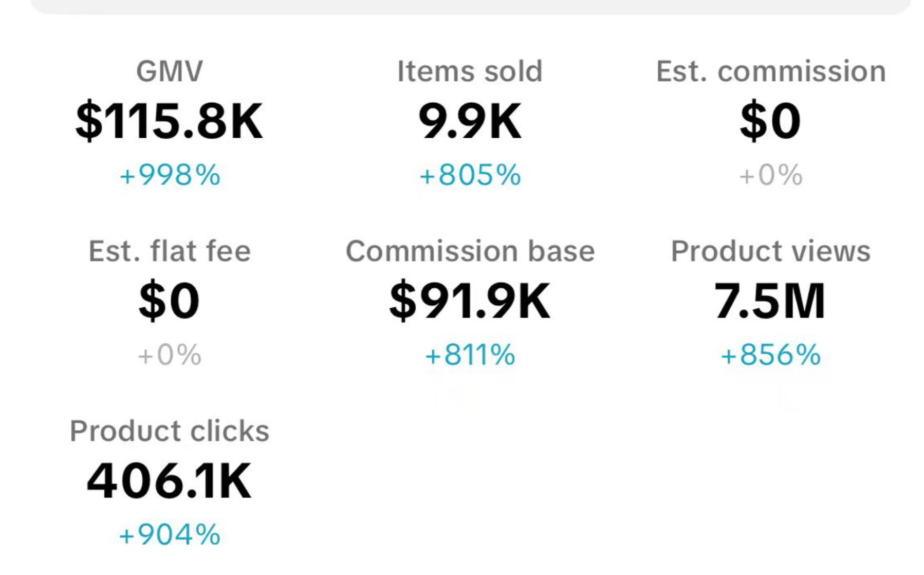This screenshot has height=575, width=924.
Task: Select the $0 Est. commission value
Action: 770,121
